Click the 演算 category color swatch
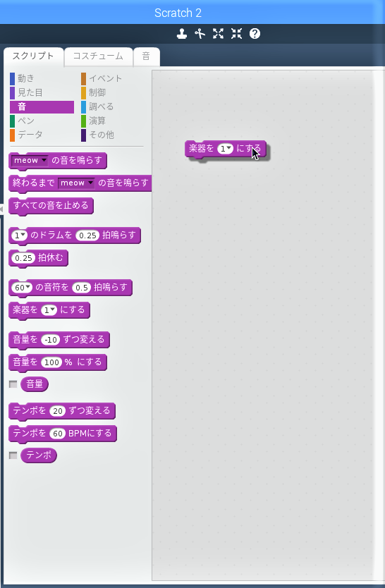The width and height of the screenshot is (385, 588). [84, 121]
